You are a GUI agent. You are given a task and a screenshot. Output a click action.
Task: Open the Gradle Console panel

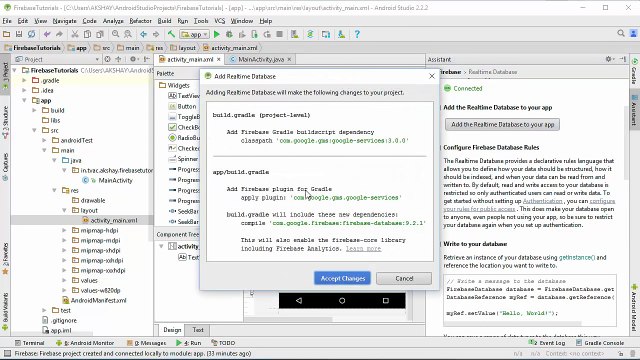[600, 343]
